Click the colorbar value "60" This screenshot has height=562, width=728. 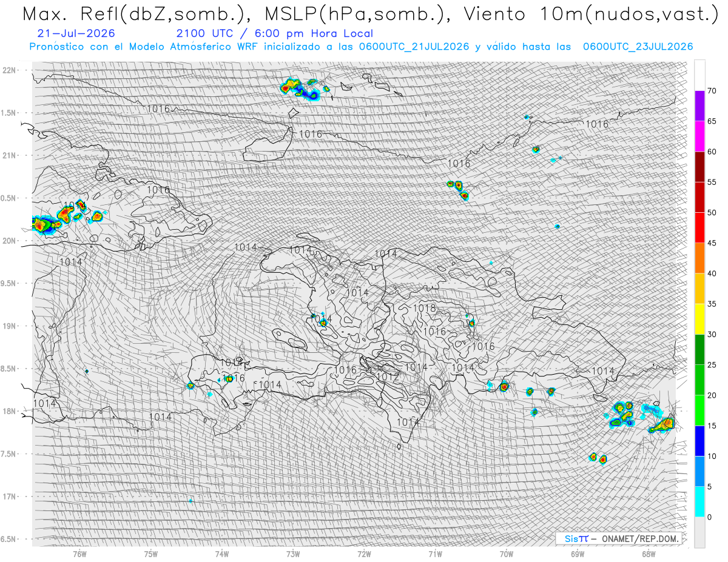(712, 152)
